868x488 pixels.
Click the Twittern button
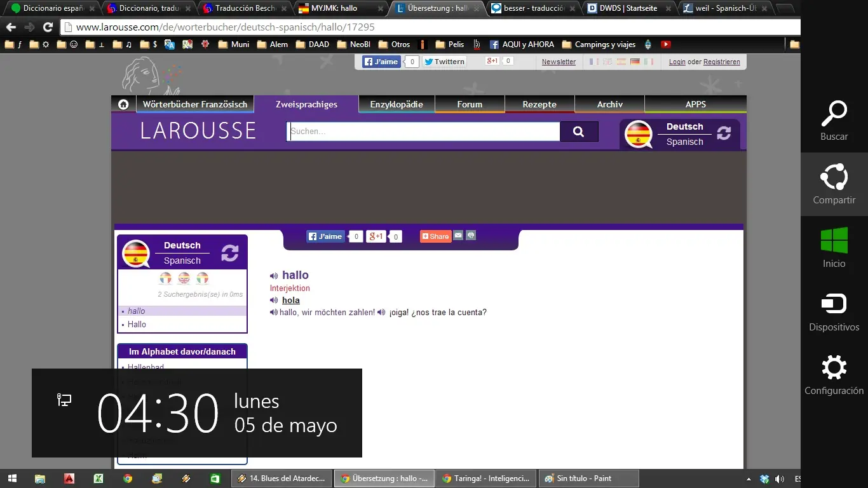coord(445,62)
